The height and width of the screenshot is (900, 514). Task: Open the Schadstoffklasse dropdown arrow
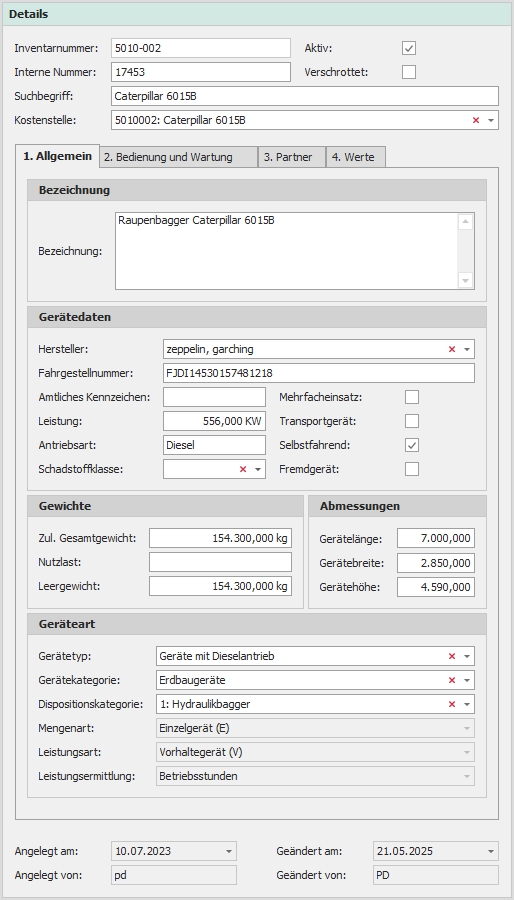pyautogui.click(x=258, y=469)
